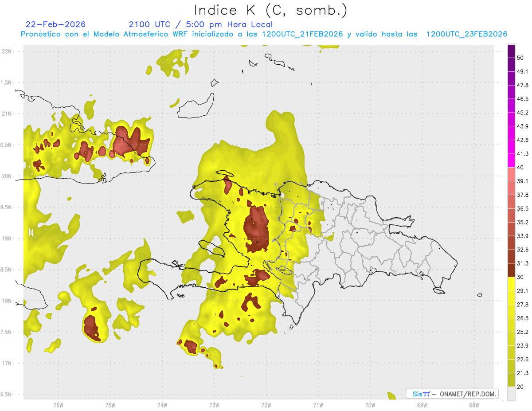
Task: Click the legend value "43.9"
Action: (x=523, y=127)
